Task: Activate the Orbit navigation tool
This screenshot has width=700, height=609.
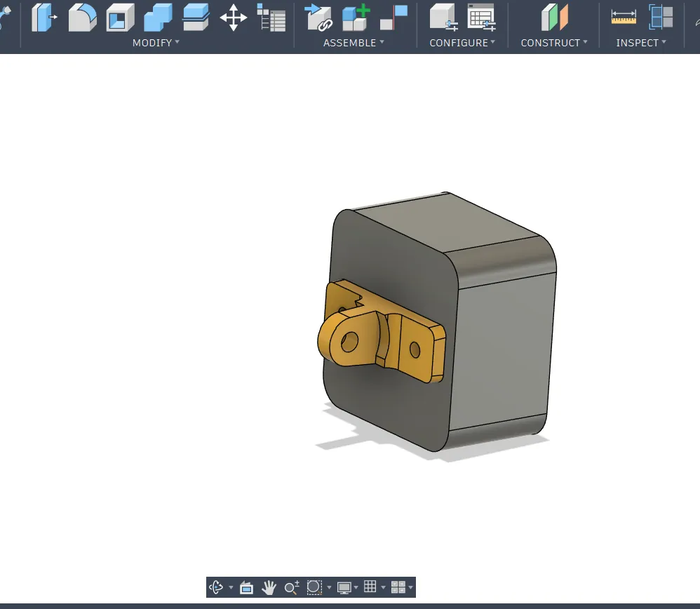Action: tap(216, 587)
